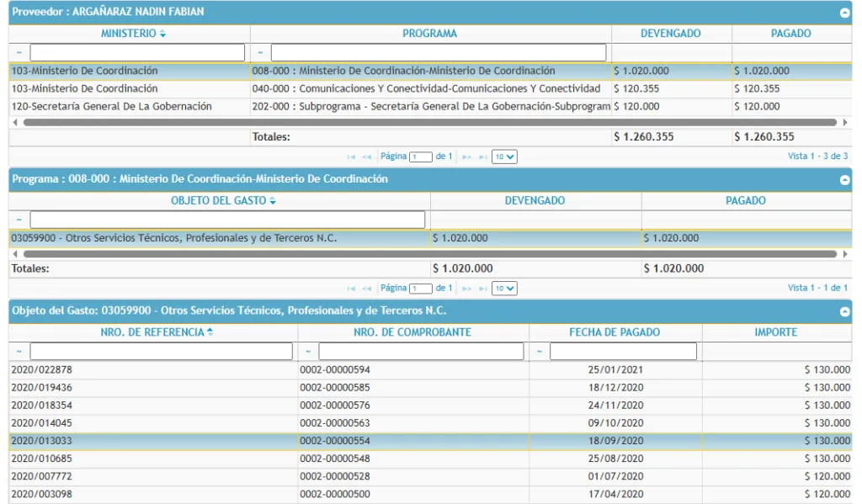Sort by the NRO. DE REFERENCIA arrow
The image size is (862, 504).
click(x=210, y=332)
